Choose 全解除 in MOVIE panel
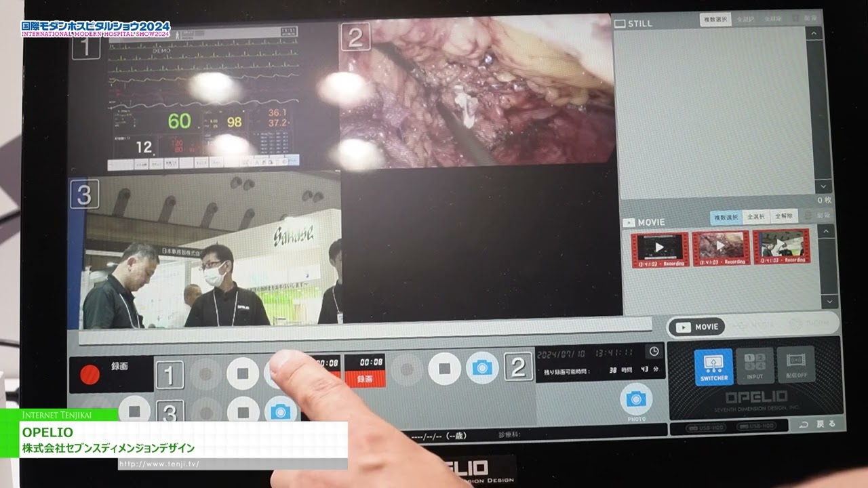This screenshot has width=868, height=488. [784, 216]
